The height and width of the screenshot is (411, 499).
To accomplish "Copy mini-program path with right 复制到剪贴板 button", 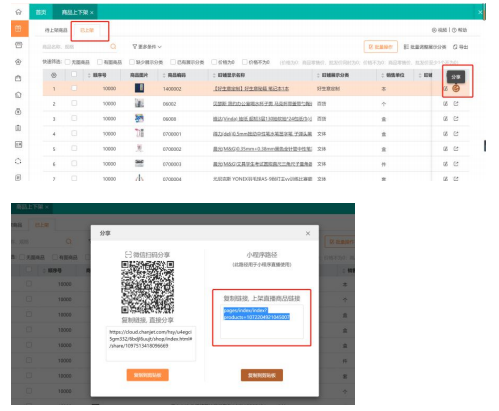I will (x=262, y=375).
